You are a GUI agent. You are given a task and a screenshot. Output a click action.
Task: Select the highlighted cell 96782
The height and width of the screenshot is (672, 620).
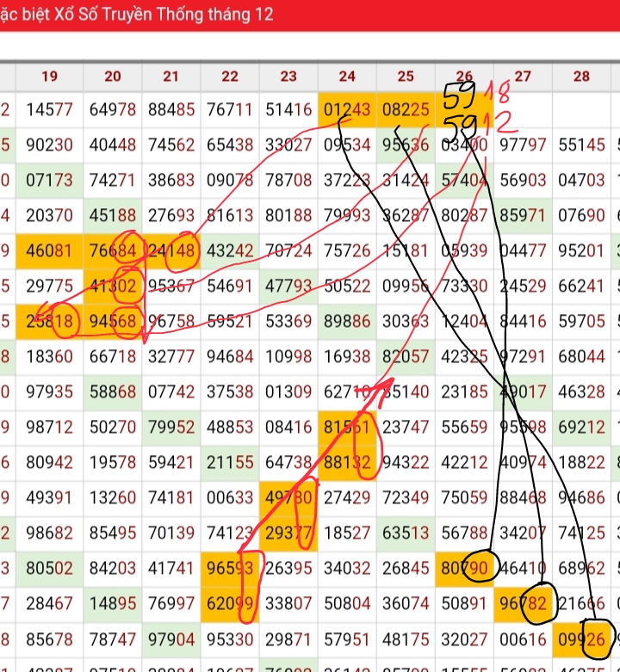(x=523, y=603)
